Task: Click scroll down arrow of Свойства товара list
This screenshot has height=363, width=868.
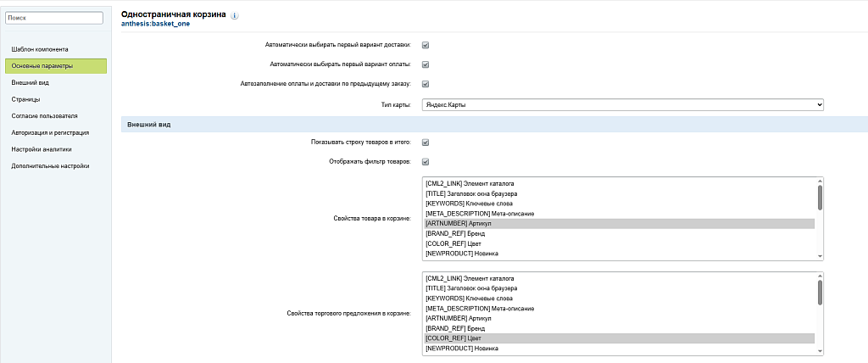Action: point(820,255)
